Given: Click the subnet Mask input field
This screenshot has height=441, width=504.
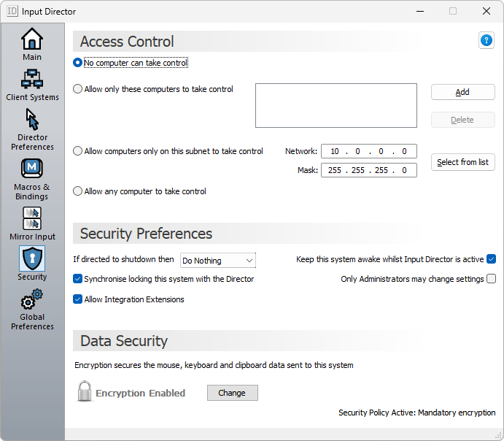Looking at the screenshot, I should pyautogui.click(x=368, y=170).
